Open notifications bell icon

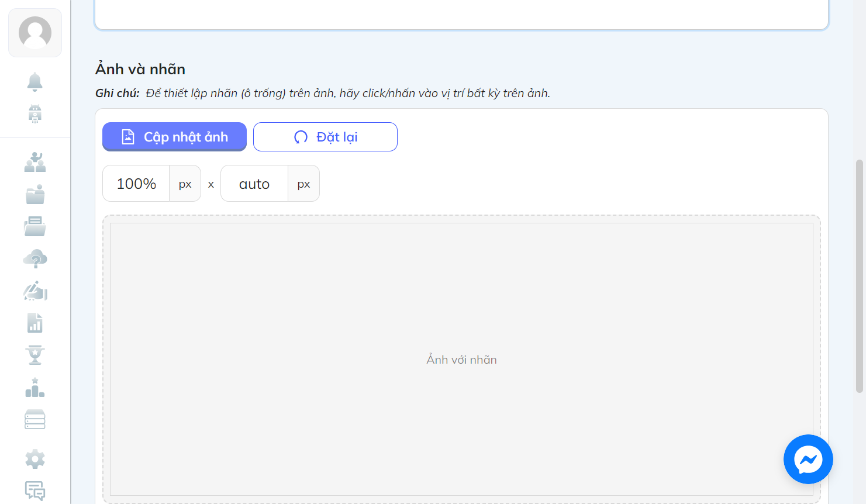click(35, 82)
